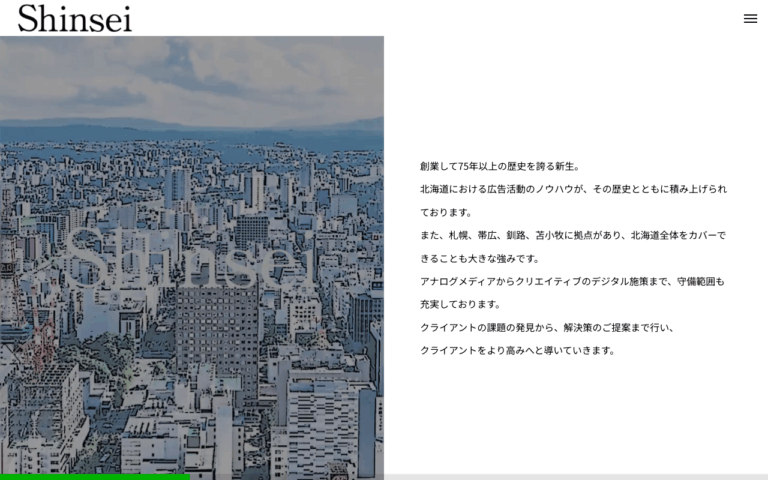Click line 'クライアントをより高みへと導いていきます。'
The width and height of the screenshot is (768, 480).
coord(518,351)
